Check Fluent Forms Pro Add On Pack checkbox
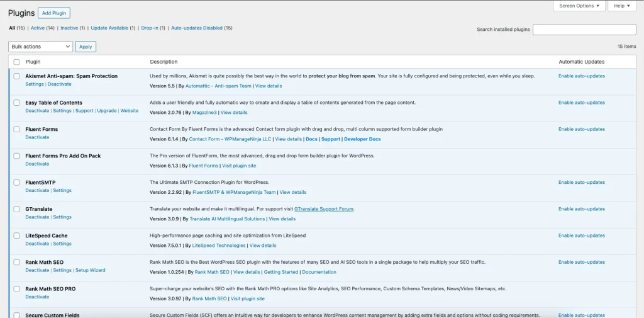The image size is (644, 318). click(x=16, y=156)
